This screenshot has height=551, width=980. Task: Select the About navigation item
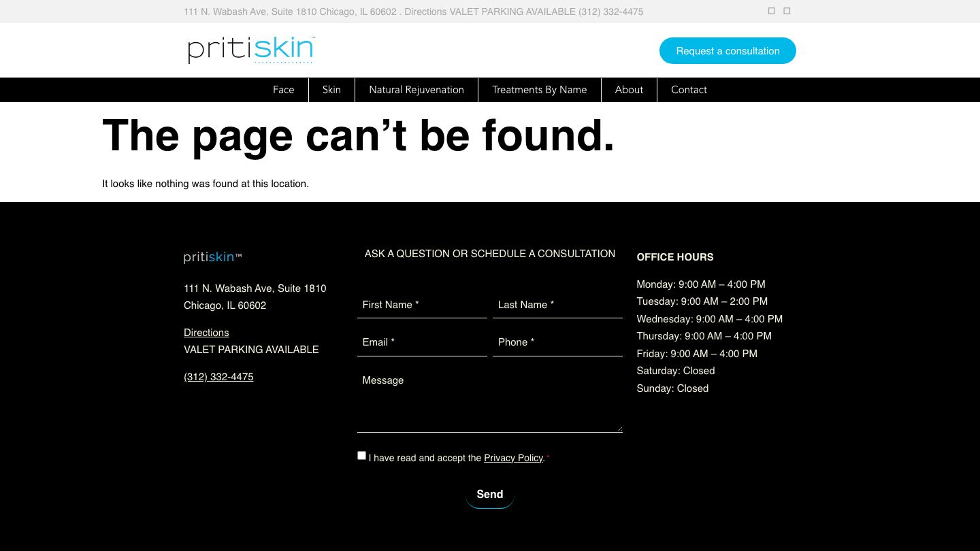pyautogui.click(x=629, y=89)
